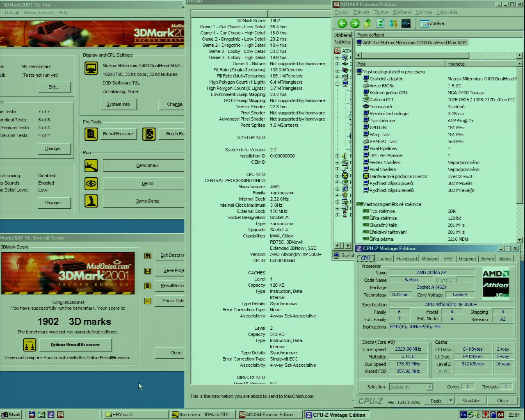Open the CPU-Z Socket selection dropdown
Viewport: 525px width, 420px height.
click(x=429, y=387)
